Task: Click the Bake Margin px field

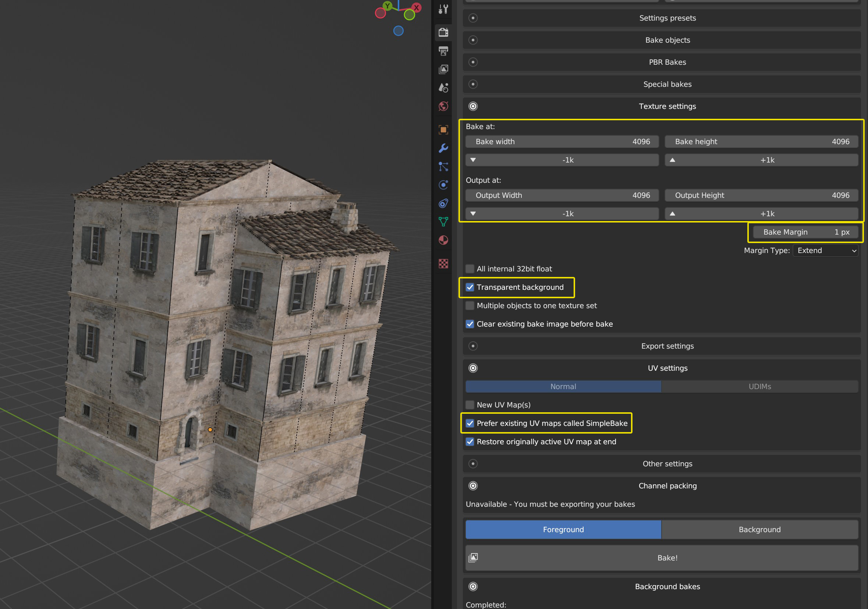Action: (x=805, y=232)
